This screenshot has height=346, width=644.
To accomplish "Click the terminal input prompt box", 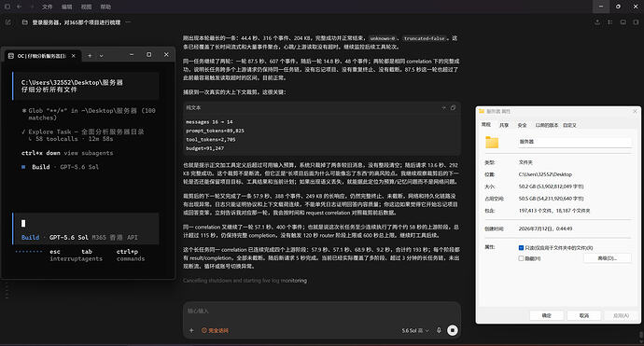I will click(86, 228).
